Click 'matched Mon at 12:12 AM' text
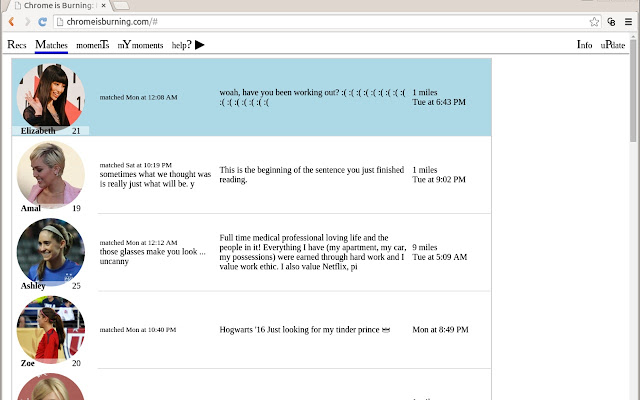640x400 pixels. pos(138,242)
